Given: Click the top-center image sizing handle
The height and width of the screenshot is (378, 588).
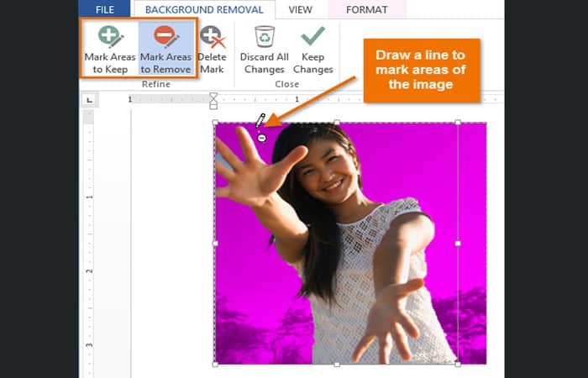Looking at the screenshot, I should (337, 123).
